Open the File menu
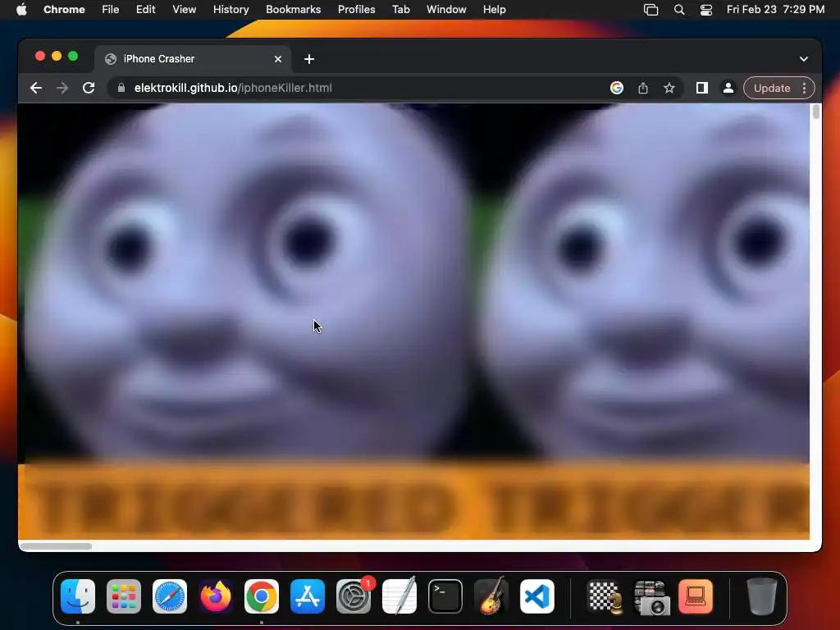This screenshot has width=840, height=630. click(111, 10)
